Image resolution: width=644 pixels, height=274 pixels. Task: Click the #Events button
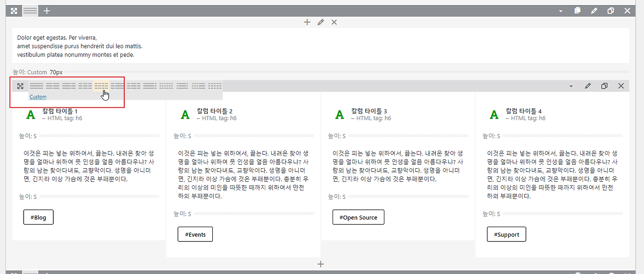click(x=195, y=234)
